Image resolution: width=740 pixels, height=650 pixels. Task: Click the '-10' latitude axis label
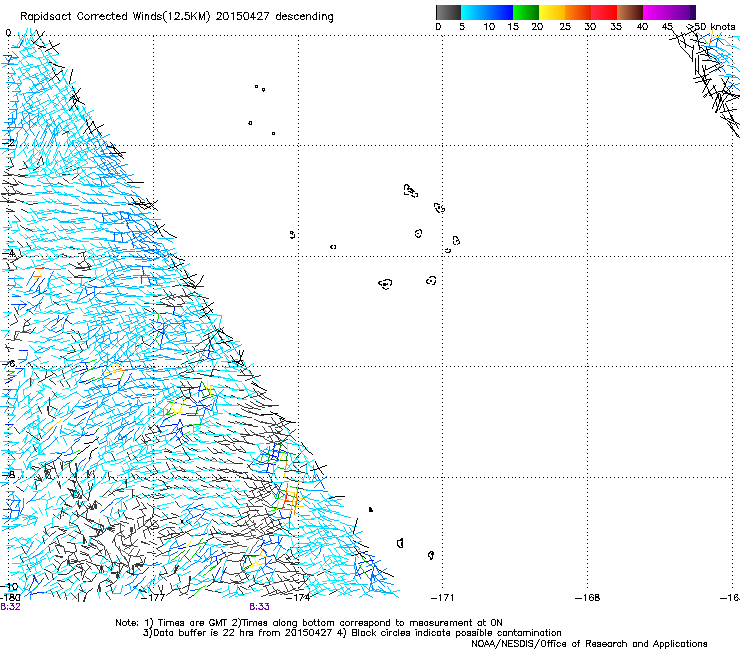tap(9, 587)
